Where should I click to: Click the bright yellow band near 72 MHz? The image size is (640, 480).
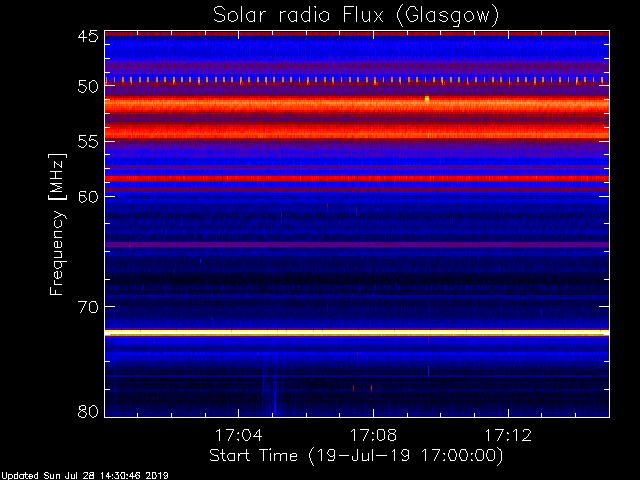pos(357,333)
